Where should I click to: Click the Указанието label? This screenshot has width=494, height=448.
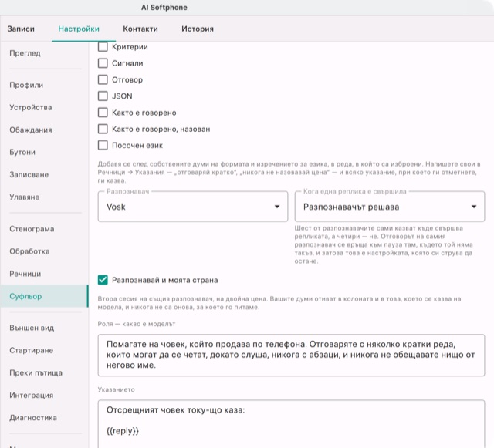[117, 389]
